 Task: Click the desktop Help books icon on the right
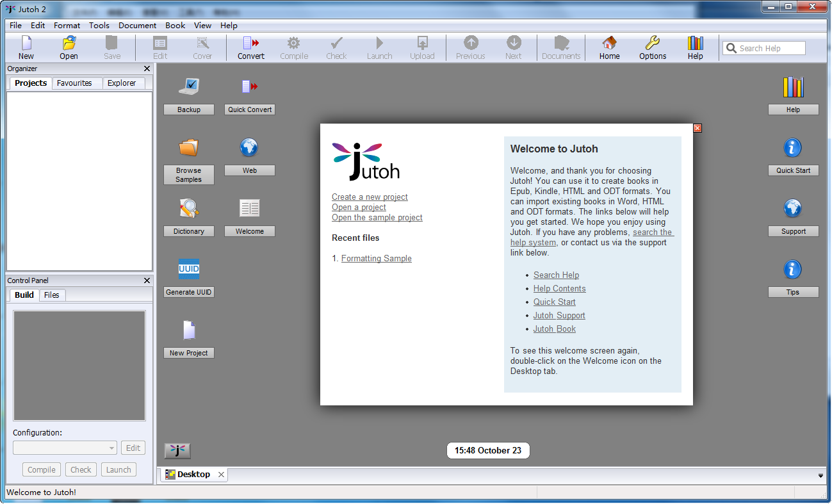[793, 86]
